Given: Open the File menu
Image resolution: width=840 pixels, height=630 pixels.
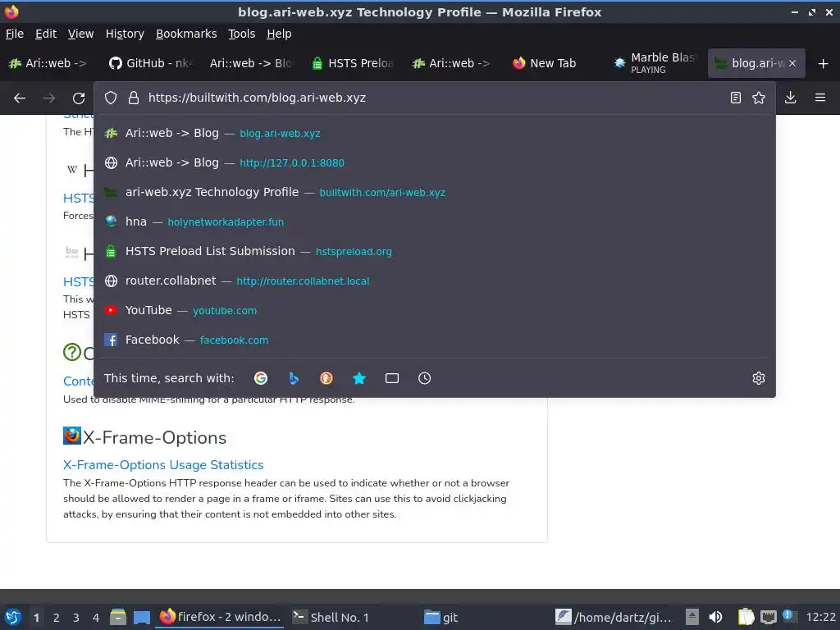Looking at the screenshot, I should tap(15, 34).
